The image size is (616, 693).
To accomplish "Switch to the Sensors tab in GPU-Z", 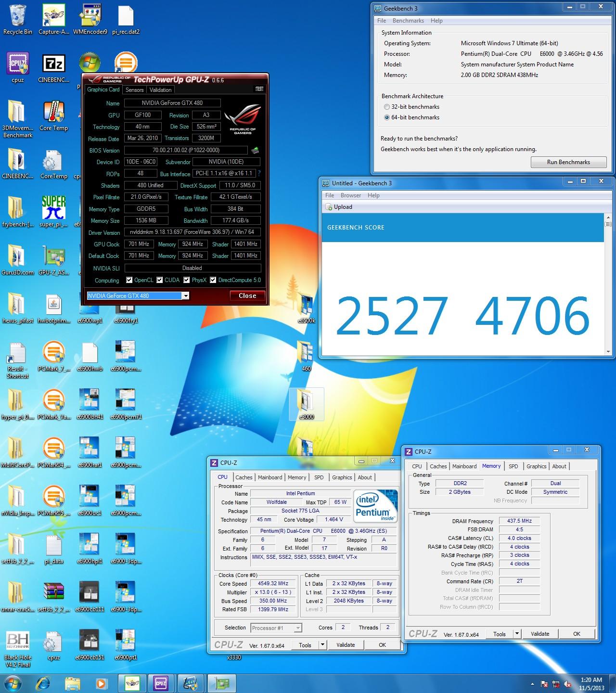I will coord(134,90).
